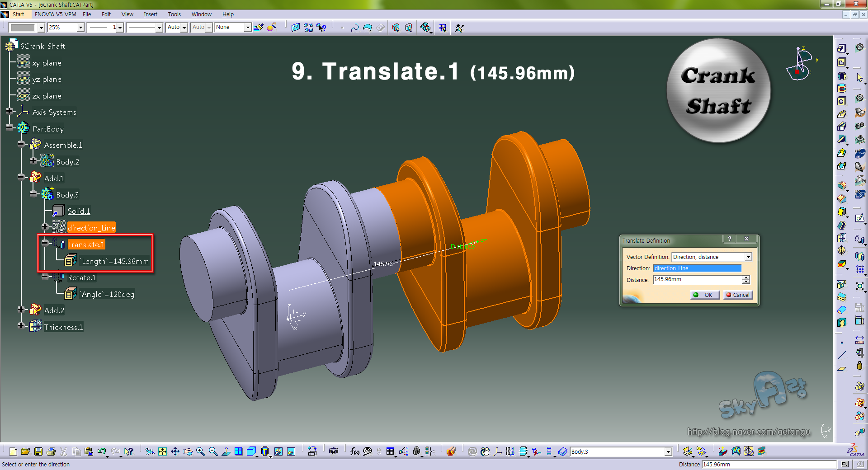Increase Distance using the spinner arrow
This screenshot has height=470, width=868.
[746, 277]
